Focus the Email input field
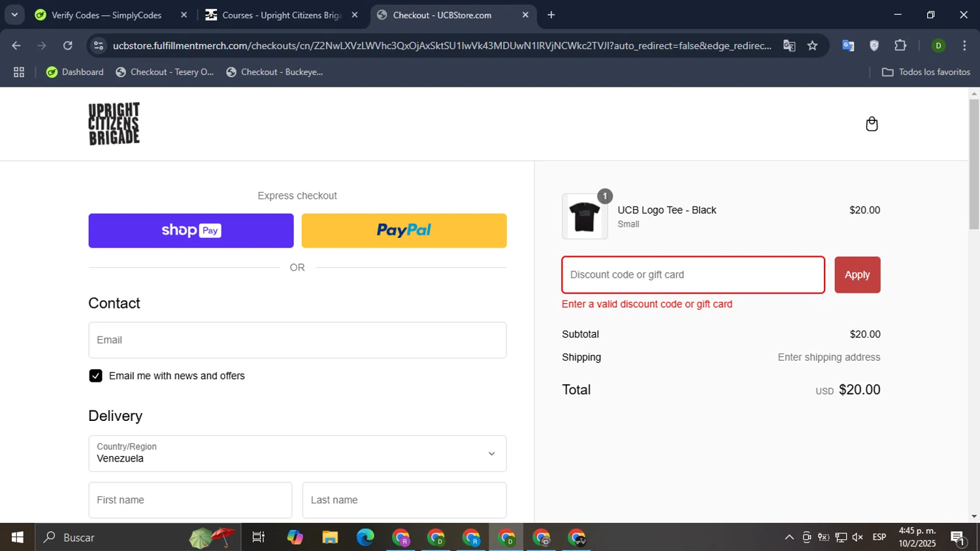 pos(297,340)
